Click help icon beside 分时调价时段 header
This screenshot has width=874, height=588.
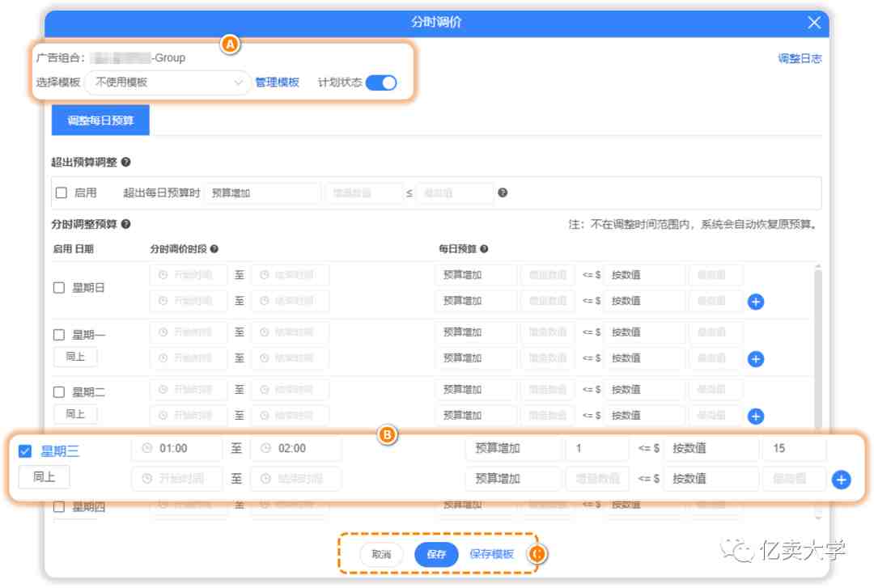214,249
